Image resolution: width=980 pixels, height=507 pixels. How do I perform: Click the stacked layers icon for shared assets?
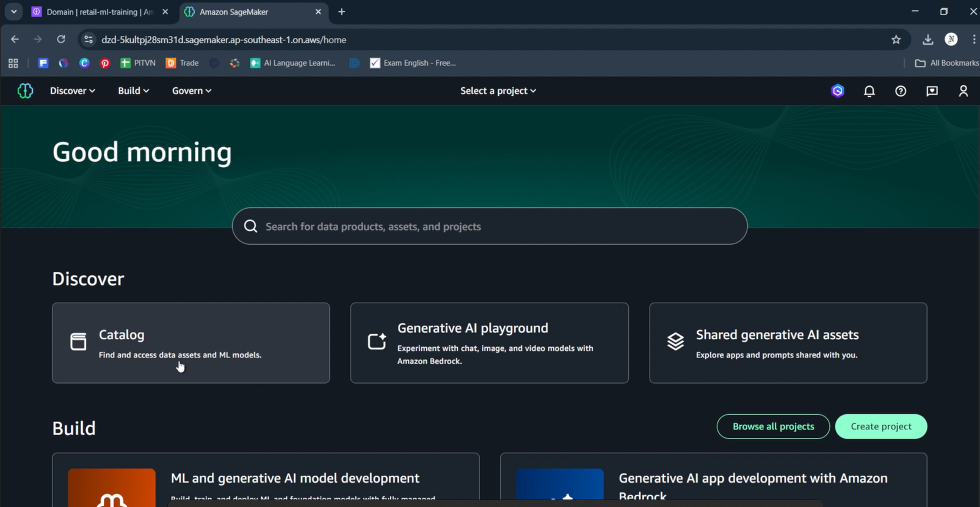coord(675,342)
